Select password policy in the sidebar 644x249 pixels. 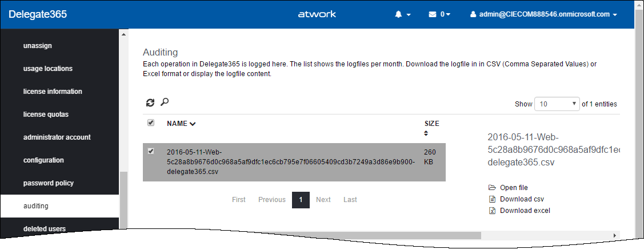pyautogui.click(x=49, y=183)
